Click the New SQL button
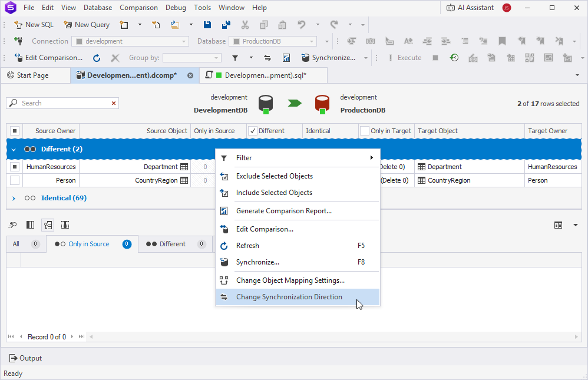Screen dimensions: 588x380 [x=34, y=25]
